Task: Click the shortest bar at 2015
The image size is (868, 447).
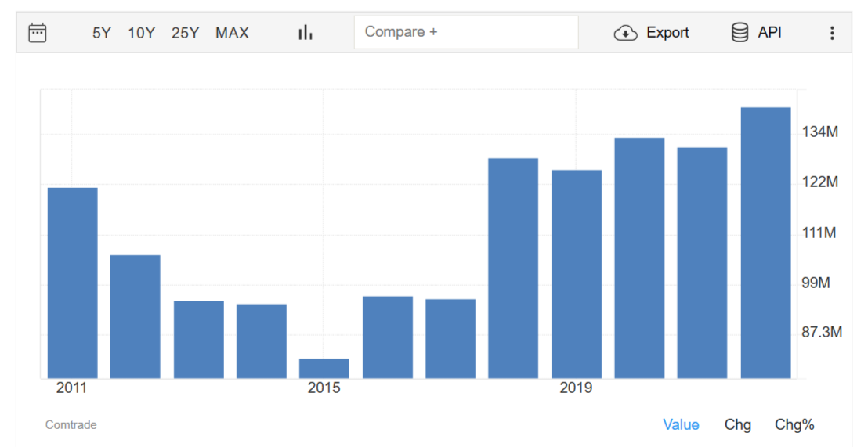Action: tap(324, 369)
